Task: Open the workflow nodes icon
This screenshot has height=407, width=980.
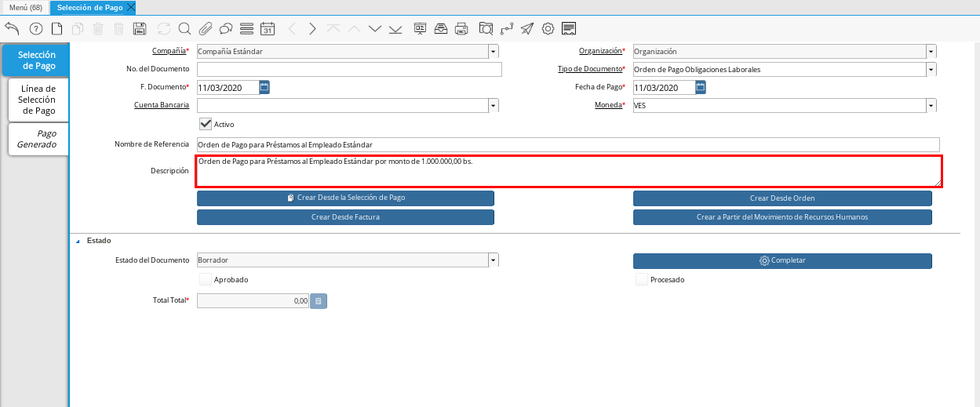Action: tap(507, 29)
